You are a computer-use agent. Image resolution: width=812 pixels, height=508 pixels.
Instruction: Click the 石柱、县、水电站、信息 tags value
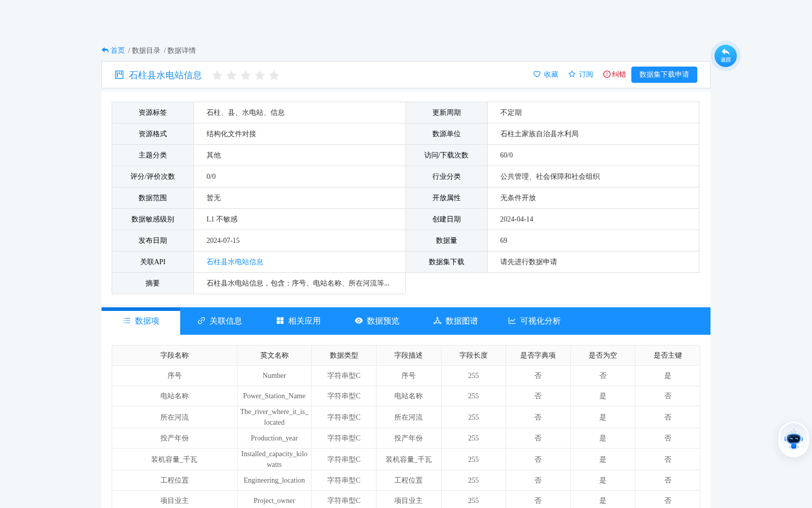246,112
